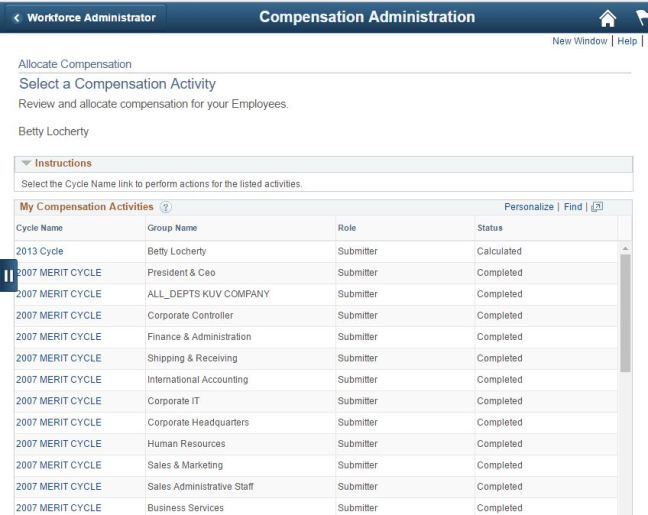The image size is (648, 515).
Task: Open 2007 MERIT CYCLE for President & Ceo
Action: click(60, 272)
